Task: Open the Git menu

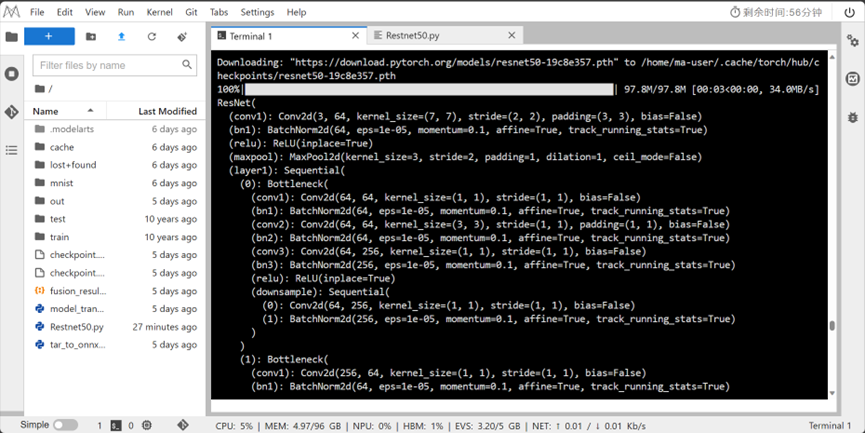Action: pos(191,12)
